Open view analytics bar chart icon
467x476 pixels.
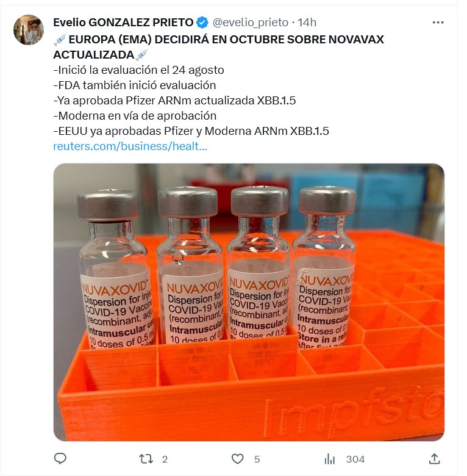329,459
